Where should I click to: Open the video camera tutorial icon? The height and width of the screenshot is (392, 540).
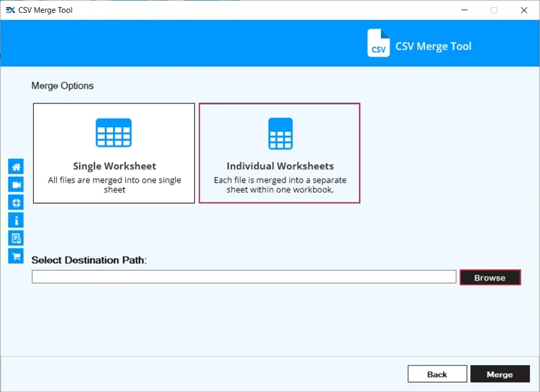pos(16,185)
